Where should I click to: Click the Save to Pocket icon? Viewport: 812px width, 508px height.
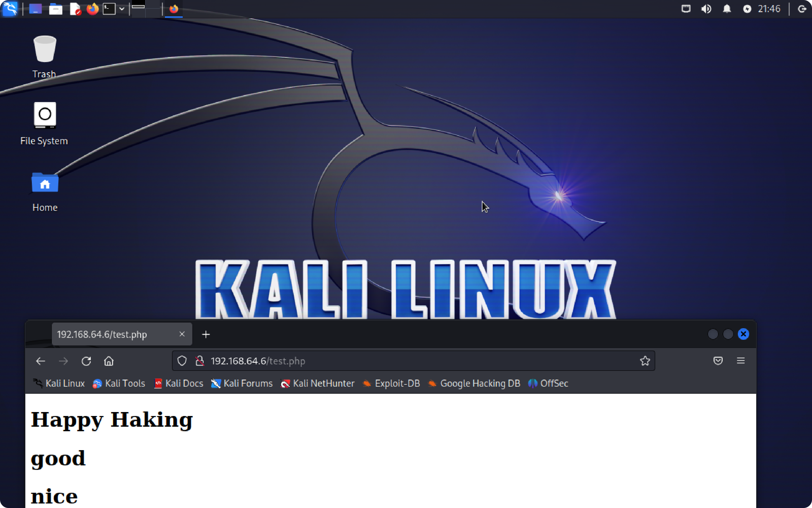(x=718, y=361)
